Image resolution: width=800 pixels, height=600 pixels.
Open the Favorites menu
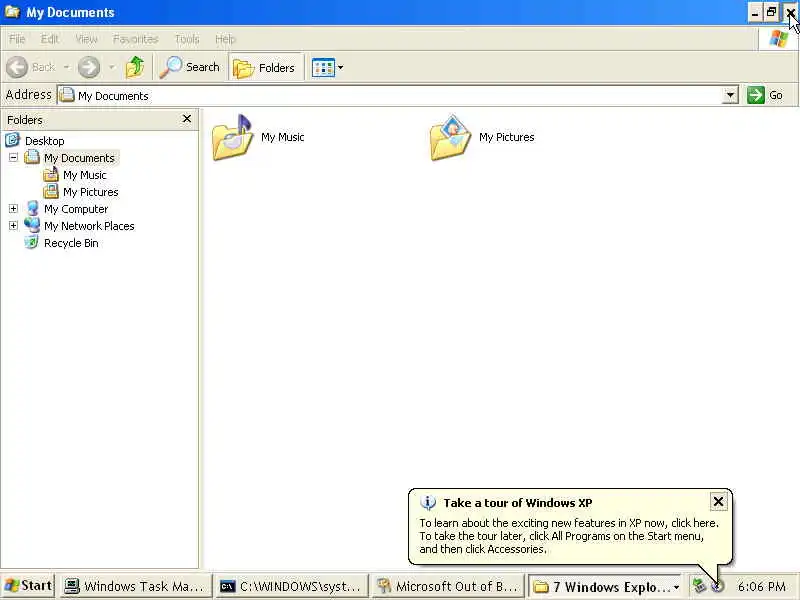coord(136,39)
